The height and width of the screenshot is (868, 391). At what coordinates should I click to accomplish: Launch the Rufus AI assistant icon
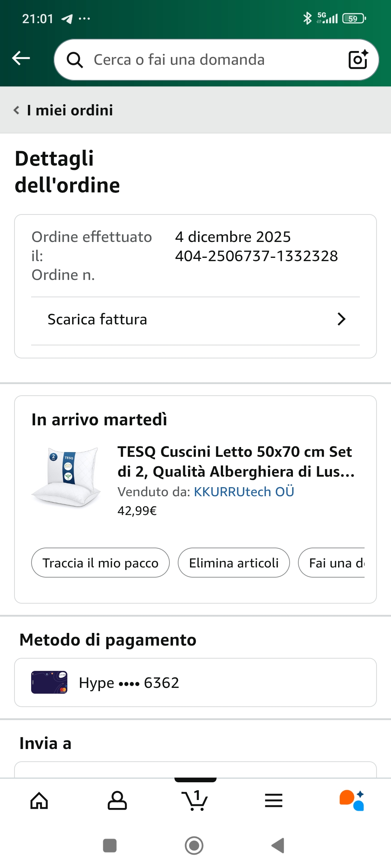point(352,800)
